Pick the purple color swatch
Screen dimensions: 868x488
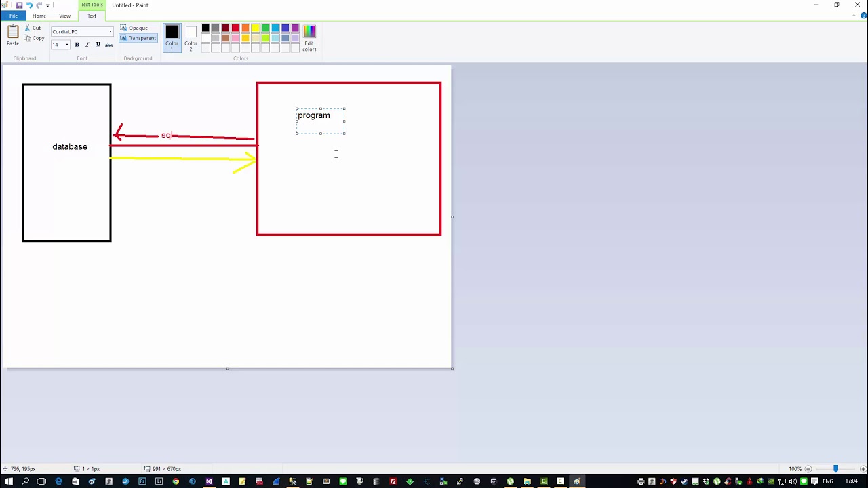[x=295, y=28]
